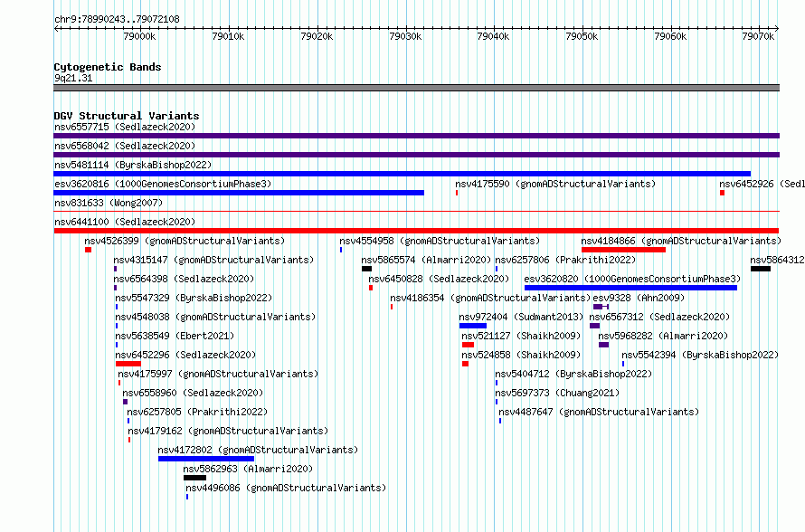Open nsv5542394 (ByrskaBishop2022) label
Viewport: 805px width, 532px height.
point(700,355)
